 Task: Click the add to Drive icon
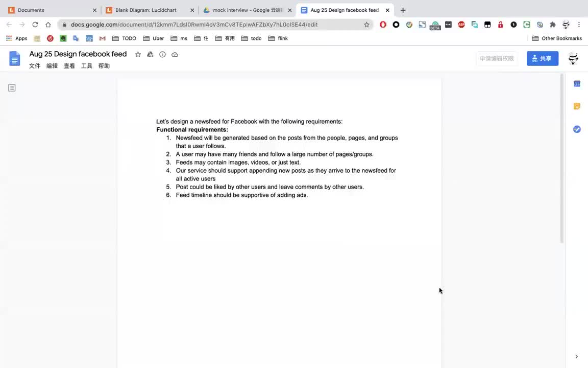click(150, 55)
